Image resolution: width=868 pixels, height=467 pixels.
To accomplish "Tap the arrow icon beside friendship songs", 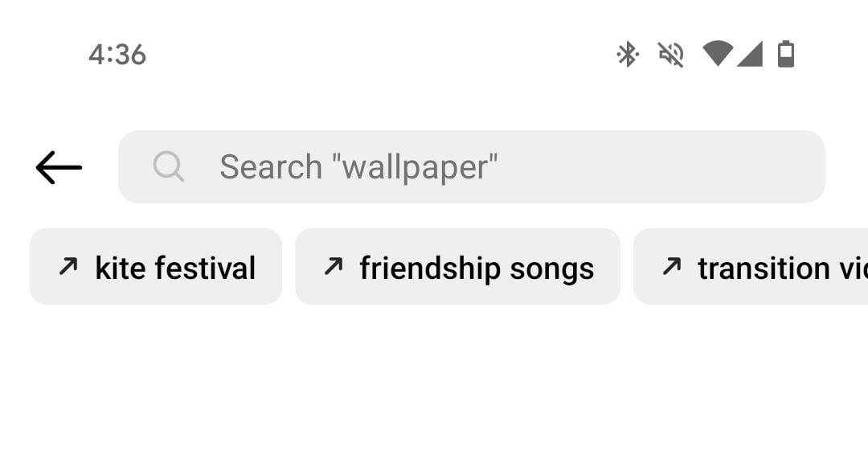I will [x=334, y=266].
